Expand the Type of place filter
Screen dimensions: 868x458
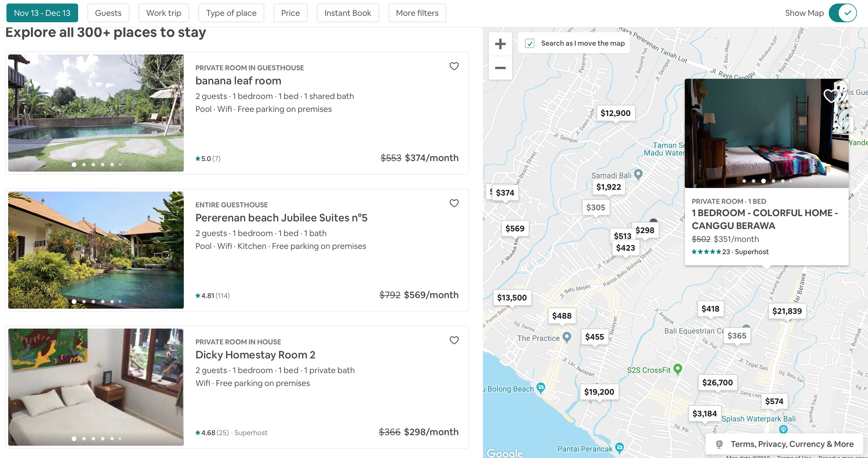(x=231, y=13)
